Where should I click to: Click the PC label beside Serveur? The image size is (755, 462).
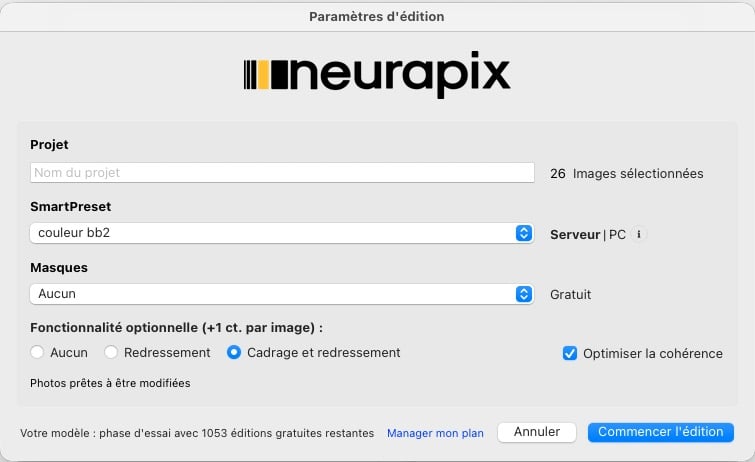pyautogui.click(x=617, y=235)
